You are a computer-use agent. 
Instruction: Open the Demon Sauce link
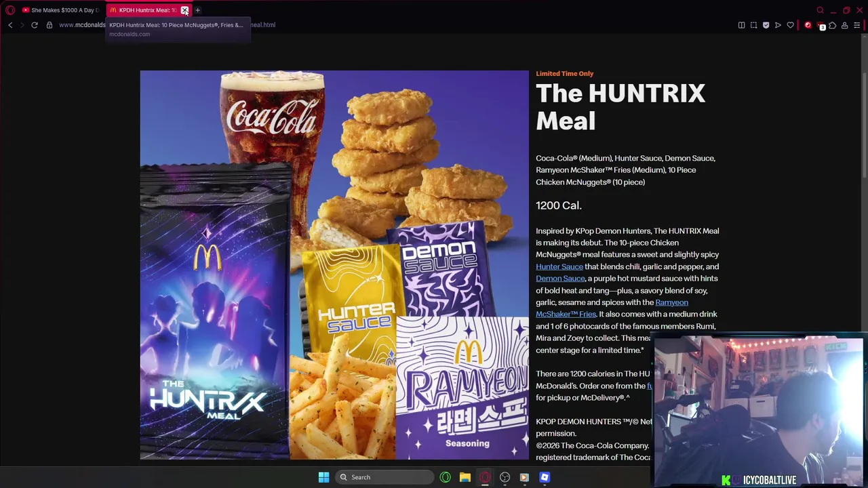point(560,279)
